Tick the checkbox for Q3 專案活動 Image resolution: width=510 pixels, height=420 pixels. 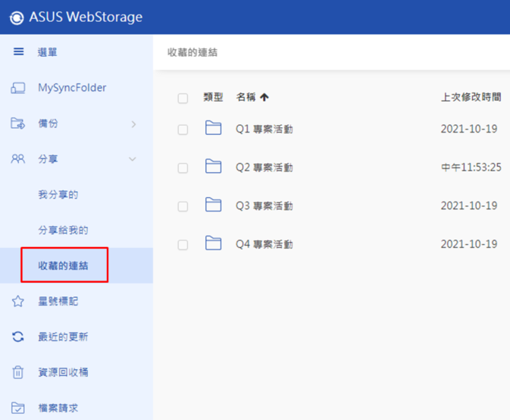183,206
